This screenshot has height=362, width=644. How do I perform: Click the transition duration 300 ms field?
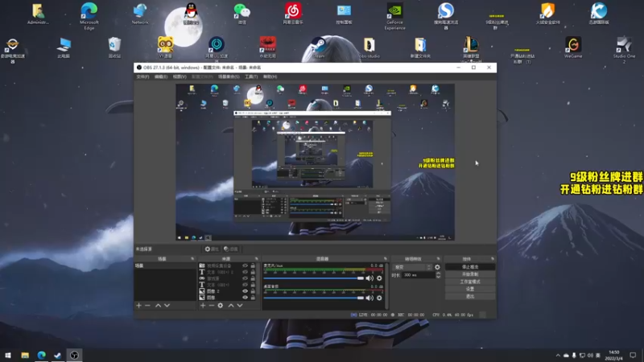point(418,275)
